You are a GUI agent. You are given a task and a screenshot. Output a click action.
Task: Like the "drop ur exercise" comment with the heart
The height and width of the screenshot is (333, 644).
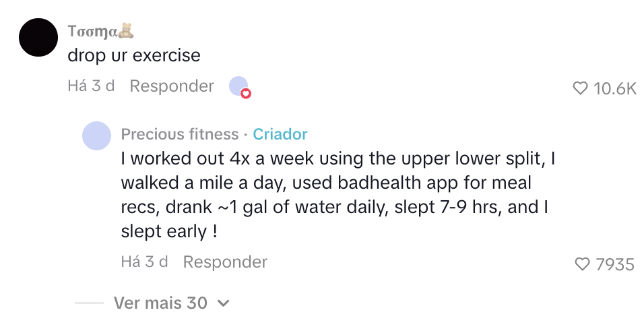[580, 88]
